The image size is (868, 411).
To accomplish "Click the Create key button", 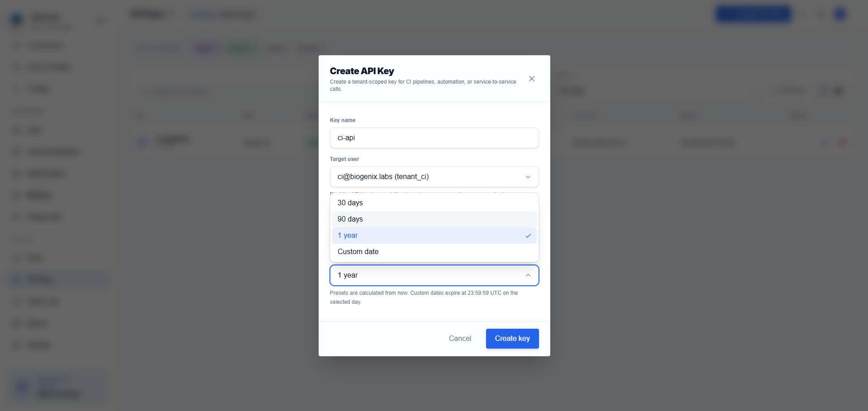I will pos(512,339).
